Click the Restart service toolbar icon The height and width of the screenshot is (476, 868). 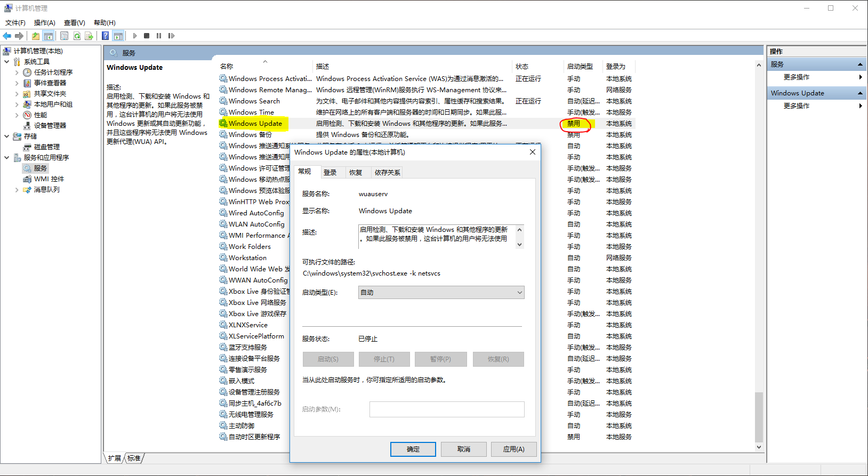point(171,36)
